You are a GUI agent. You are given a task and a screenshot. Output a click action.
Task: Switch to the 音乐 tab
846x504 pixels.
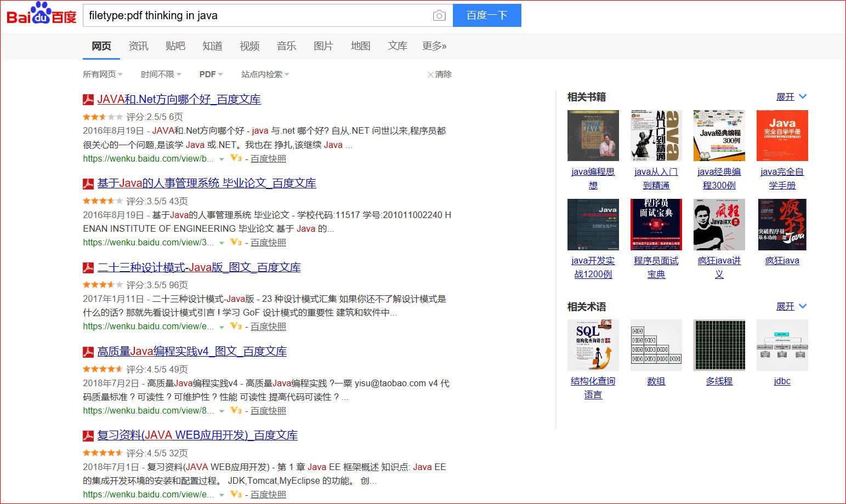pyautogui.click(x=286, y=46)
